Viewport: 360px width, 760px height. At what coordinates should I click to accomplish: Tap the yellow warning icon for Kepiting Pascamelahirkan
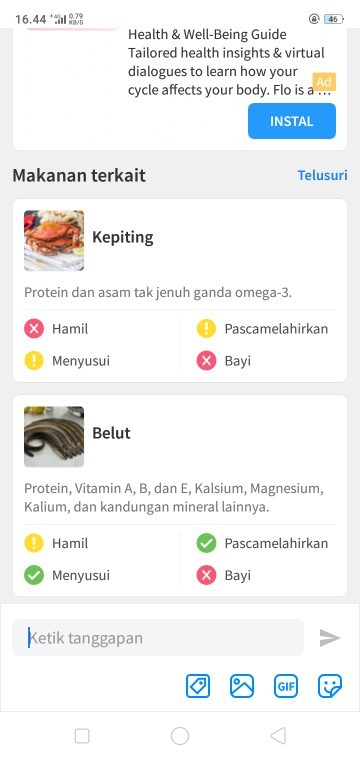tap(206, 329)
